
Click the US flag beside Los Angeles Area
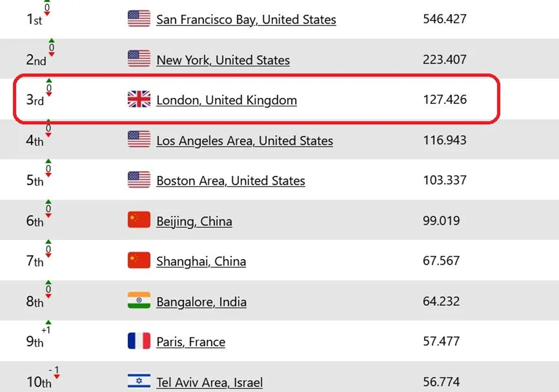click(x=139, y=140)
